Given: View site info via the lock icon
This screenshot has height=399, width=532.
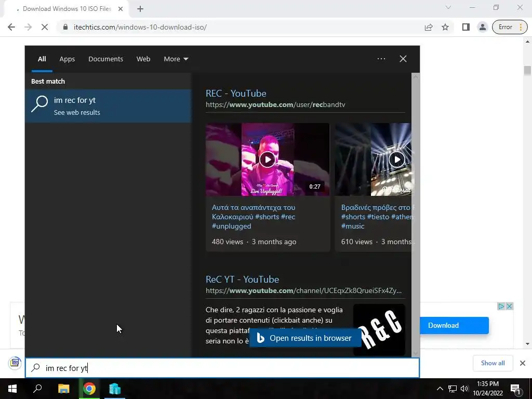Looking at the screenshot, I should [x=65, y=27].
